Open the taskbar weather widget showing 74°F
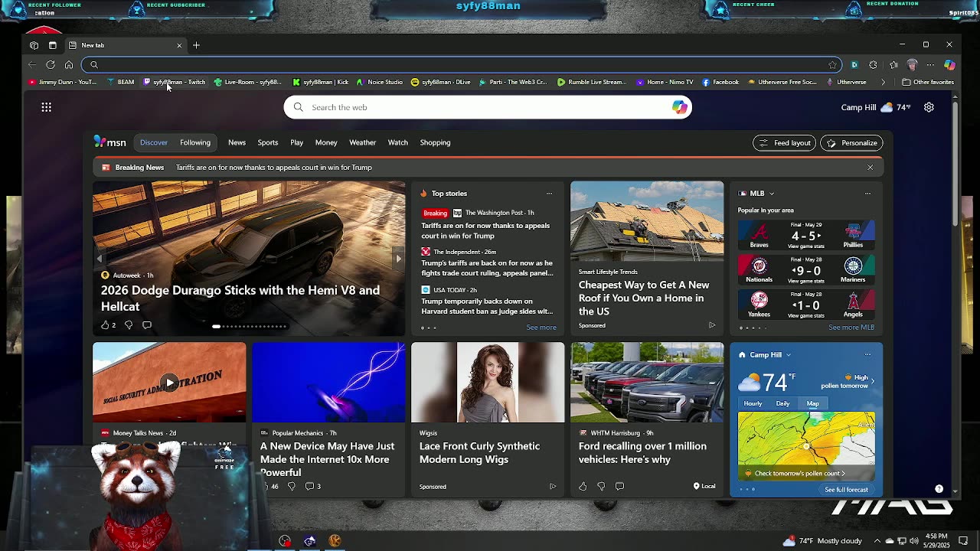The height and width of the screenshot is (551, 980). click(x=822, y=541)
